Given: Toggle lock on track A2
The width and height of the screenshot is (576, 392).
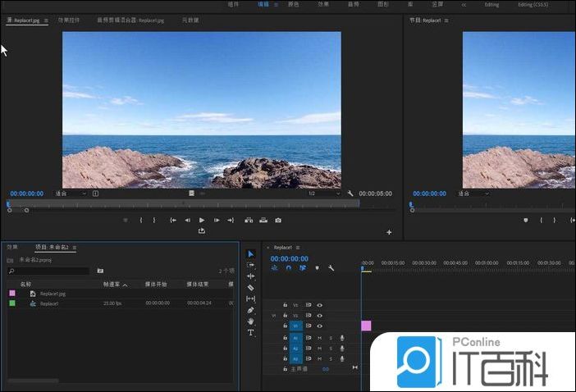Looking at the screenshot, I should coord(285,349).
